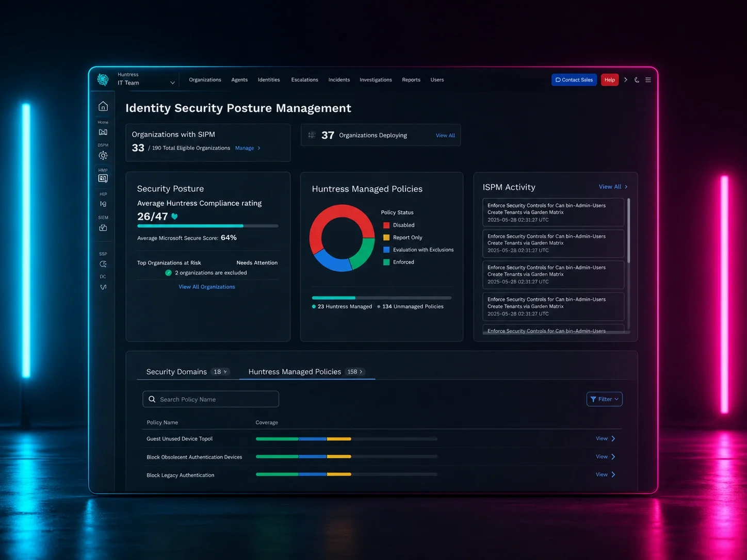Click the red Help button
This screenshot has height=560, width=747.
coord(610,80)
